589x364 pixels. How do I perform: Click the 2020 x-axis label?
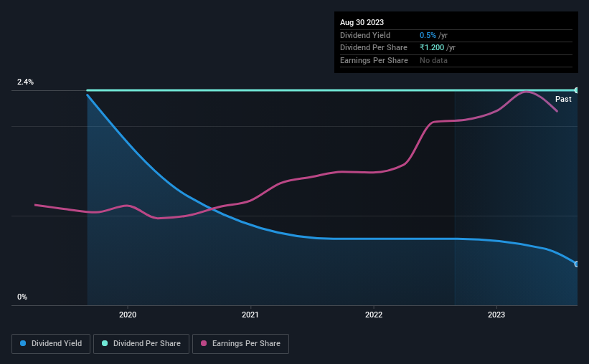[128, 315]
